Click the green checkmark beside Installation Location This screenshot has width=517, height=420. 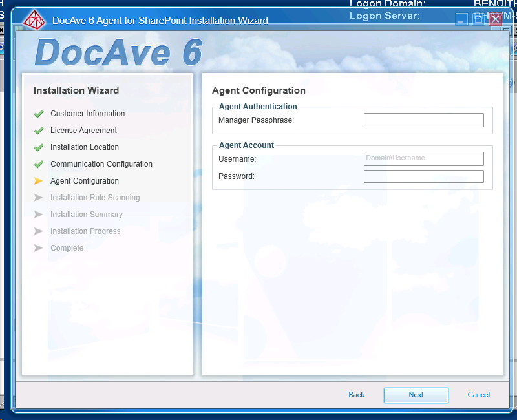pos(39,147)
